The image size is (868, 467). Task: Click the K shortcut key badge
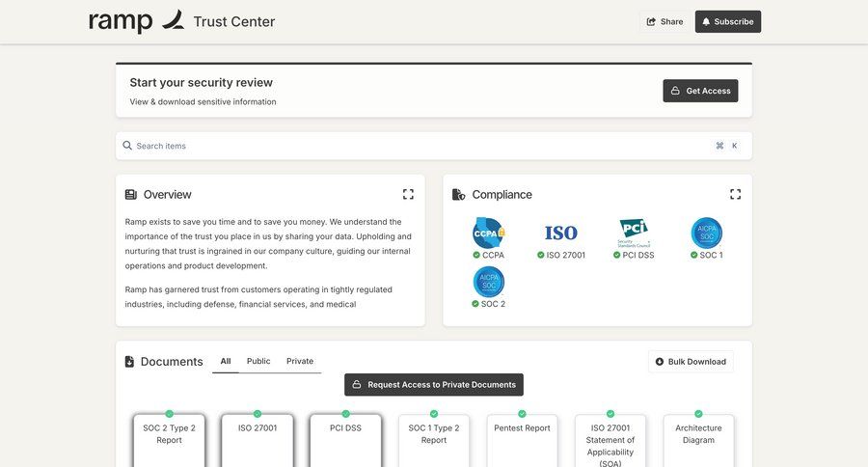click(x=735, y=146)
